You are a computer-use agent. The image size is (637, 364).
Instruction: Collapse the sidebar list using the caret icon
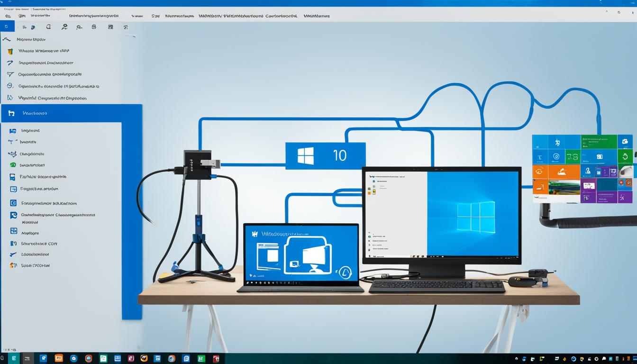[x=7, y=39]
